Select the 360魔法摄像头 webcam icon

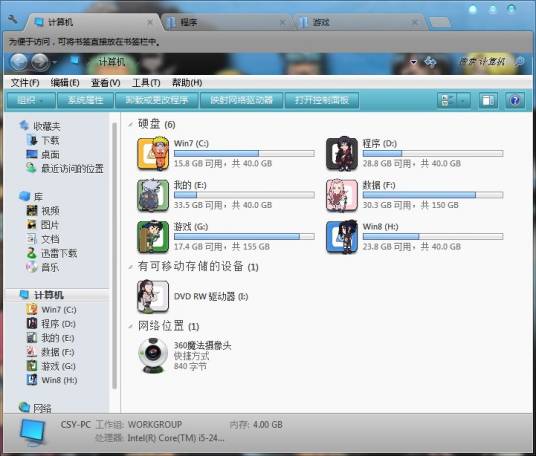click(x=153, y=356)
